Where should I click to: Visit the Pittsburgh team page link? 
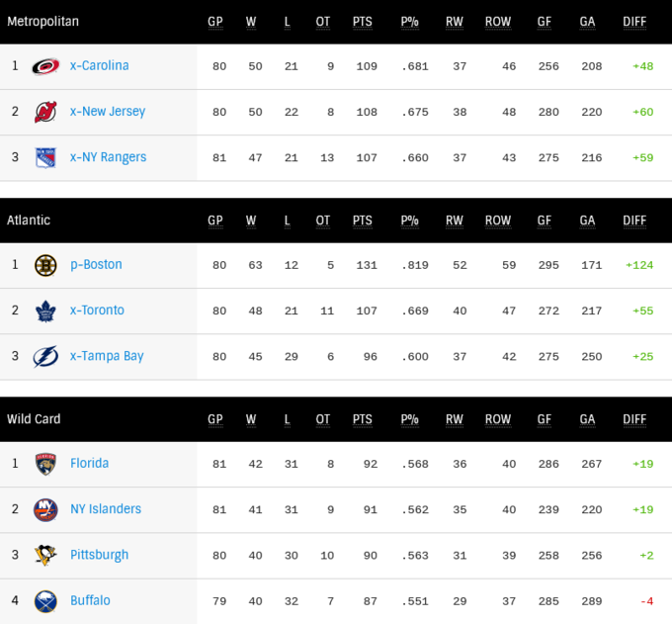[99, 555]
